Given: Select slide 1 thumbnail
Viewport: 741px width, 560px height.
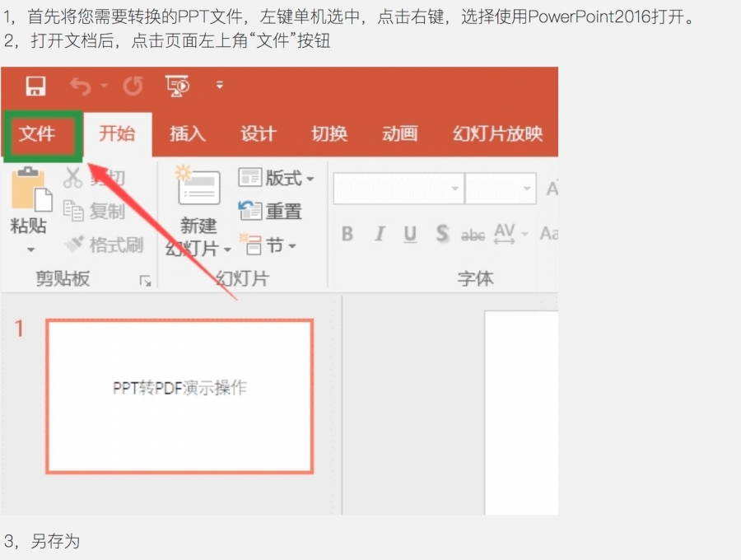Looking at the screenshot, I should [179, 396].
